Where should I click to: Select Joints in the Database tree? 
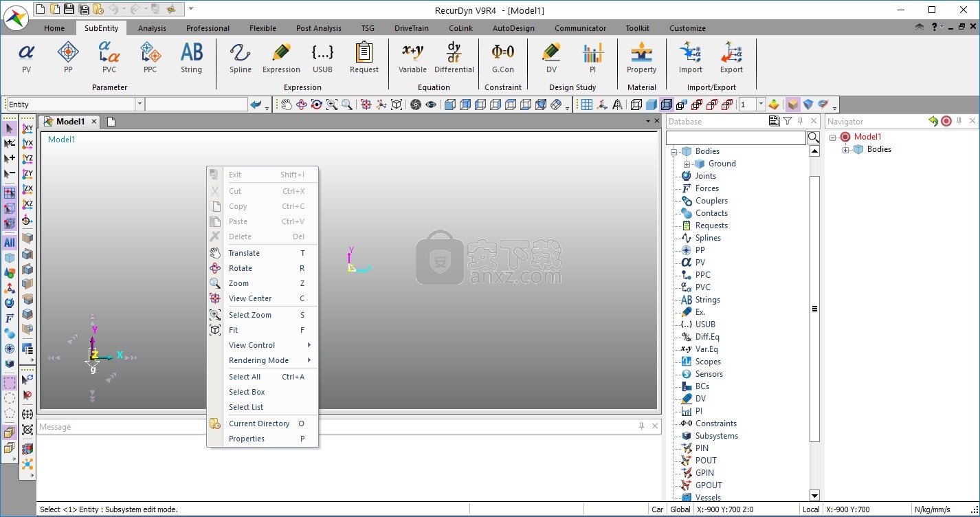(x=705, y=176)
